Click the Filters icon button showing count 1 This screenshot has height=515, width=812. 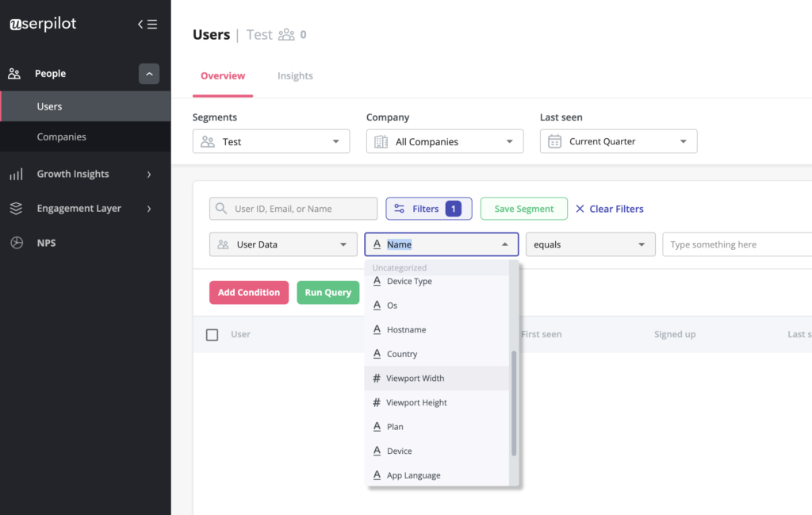[x=428, y=208]
